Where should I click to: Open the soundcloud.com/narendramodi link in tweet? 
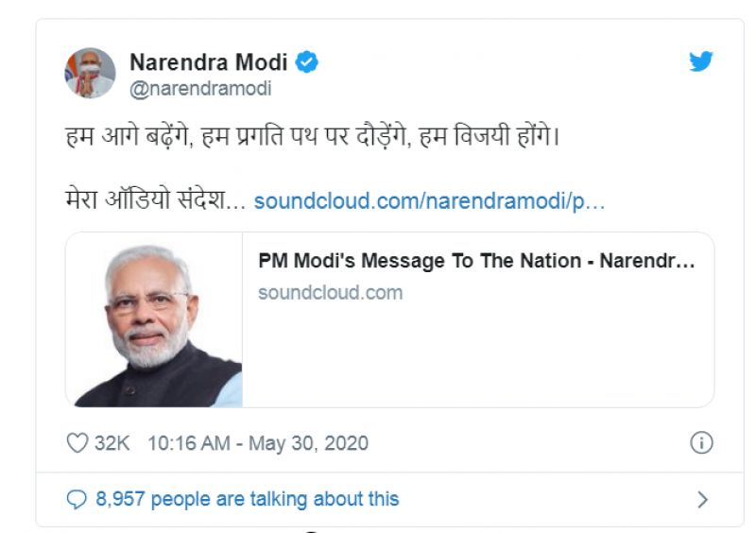429,201
